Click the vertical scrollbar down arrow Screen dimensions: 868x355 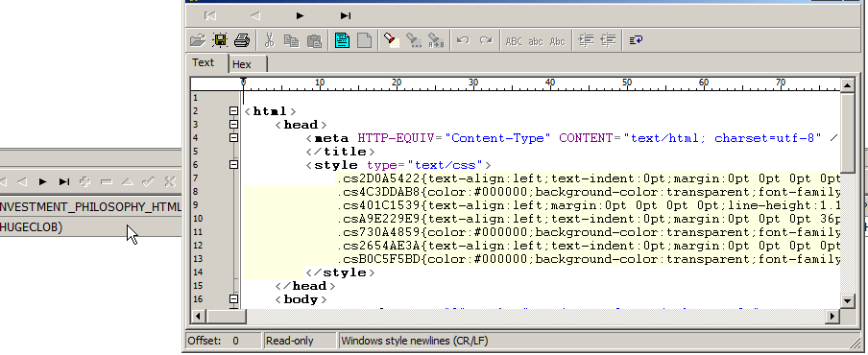tap(848, 301)
